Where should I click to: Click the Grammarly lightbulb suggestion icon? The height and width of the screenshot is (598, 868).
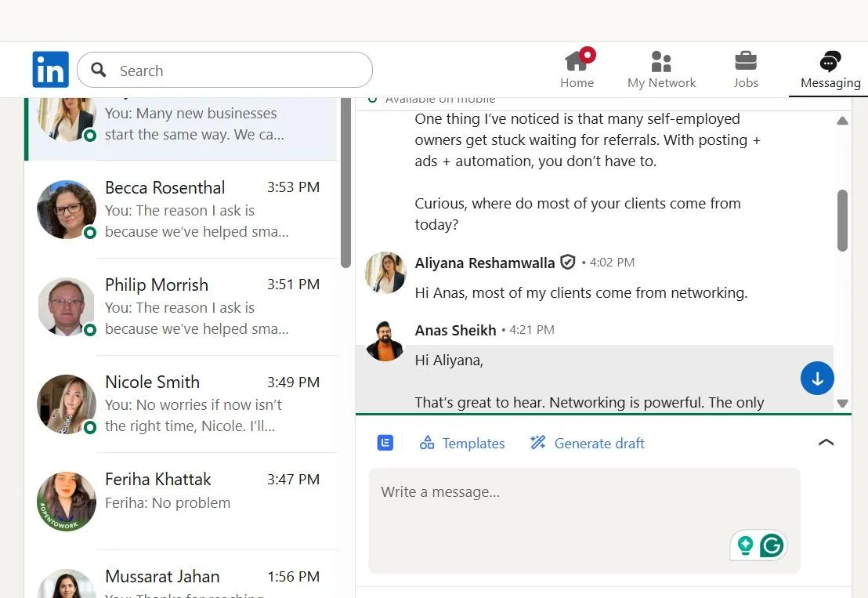pyautogui.click(x=745, y=545)
